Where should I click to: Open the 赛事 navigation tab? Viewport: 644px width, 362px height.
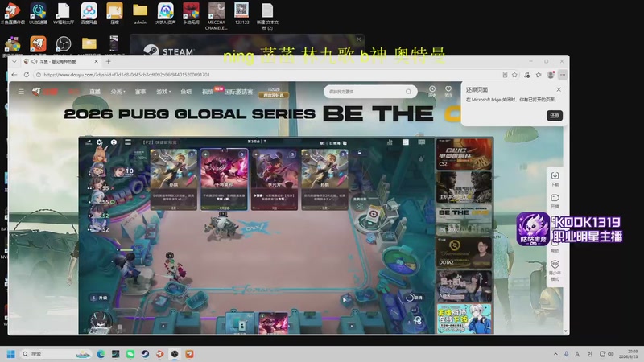point(140,92)
